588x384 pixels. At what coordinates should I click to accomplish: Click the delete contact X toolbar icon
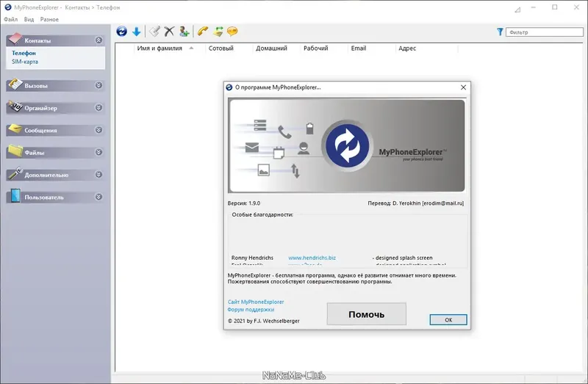[169, 32]
